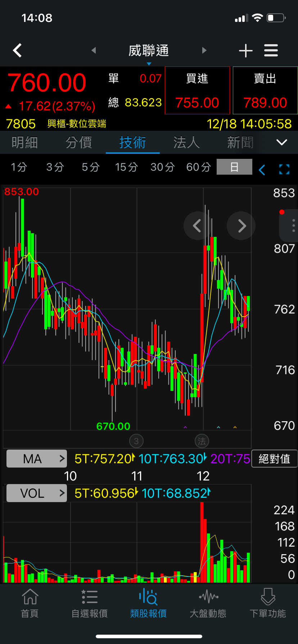Move chart right with circular arrow

pos(241,226)
